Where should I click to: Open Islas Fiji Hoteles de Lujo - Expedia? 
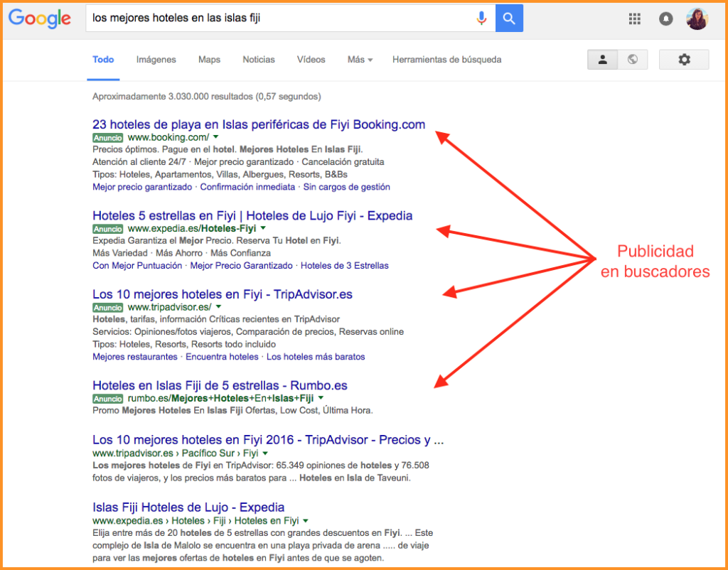coord(188,507)
